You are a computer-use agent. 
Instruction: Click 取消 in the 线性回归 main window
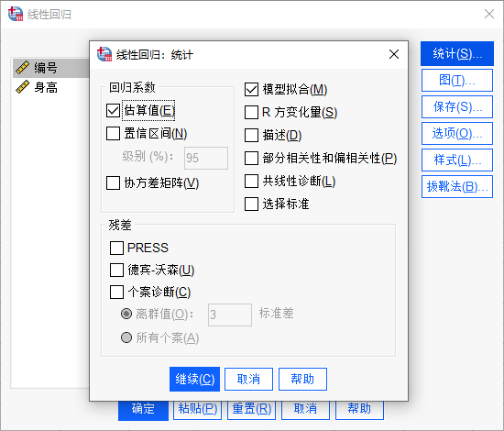305,410
